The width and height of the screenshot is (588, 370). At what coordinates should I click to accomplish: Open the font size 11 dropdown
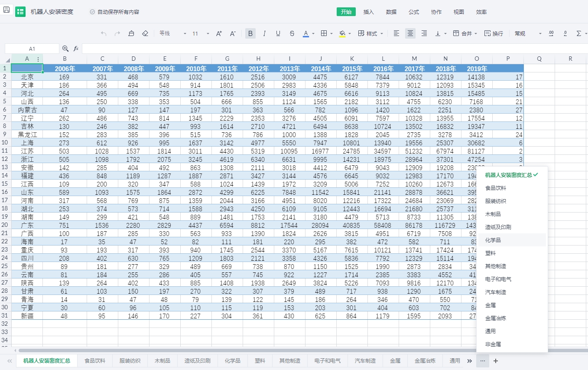click(201, 33)
